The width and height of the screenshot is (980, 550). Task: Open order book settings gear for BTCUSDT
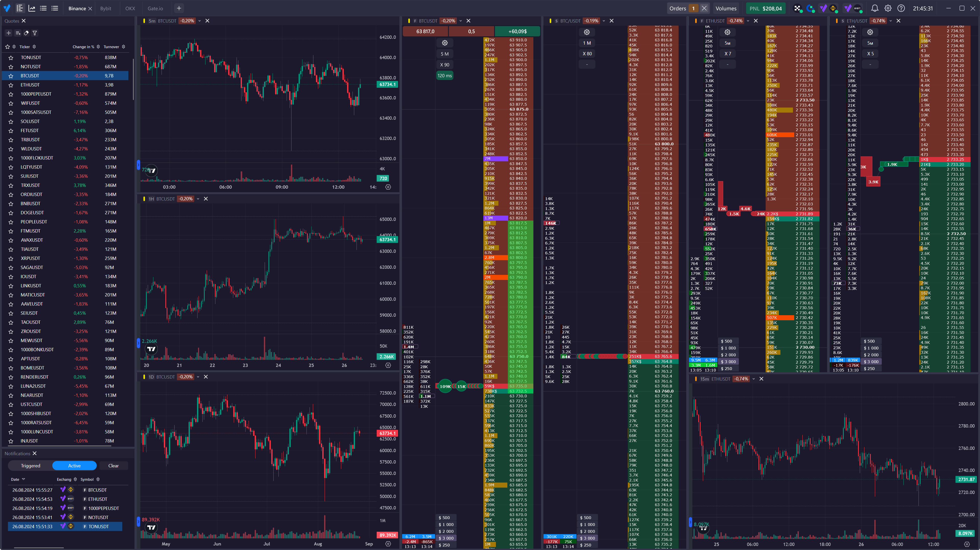coord(445,43)
